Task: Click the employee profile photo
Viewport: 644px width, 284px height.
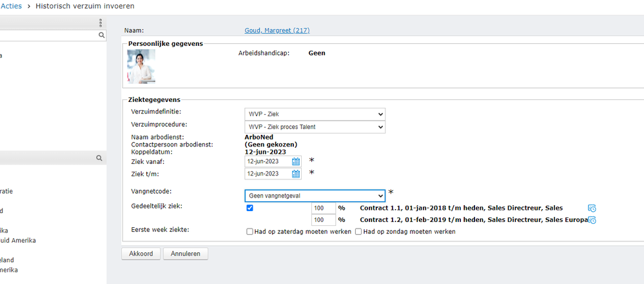Action: (x=141, y=67)
